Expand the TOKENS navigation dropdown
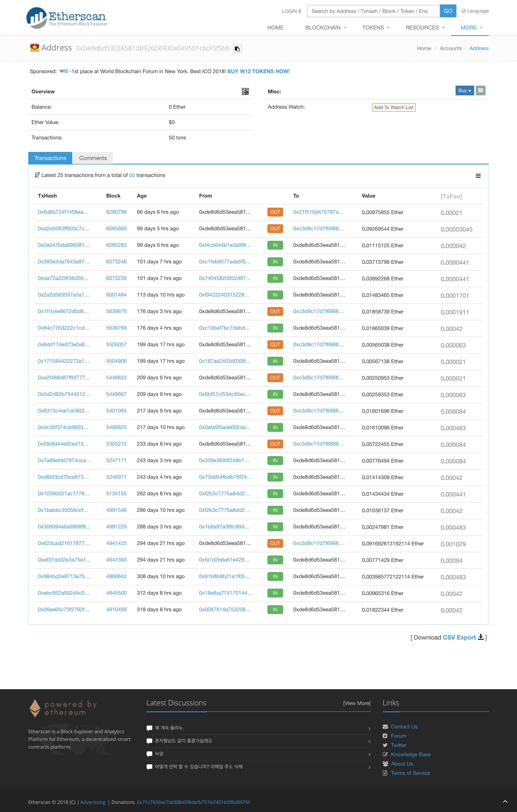Image resolution: width=517 pixels, height=812 pixels. tap(376, 28)
